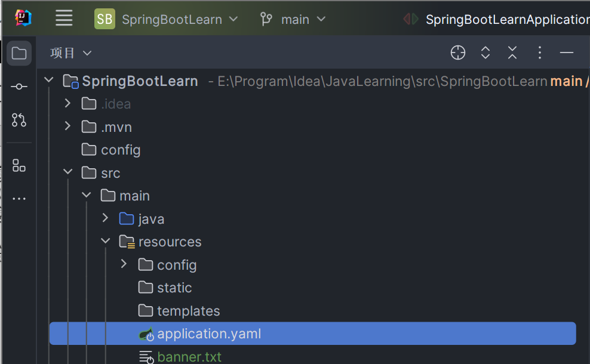Select the application.yaml file
This screenshot has height=364, width=590.
tap(313, 334)
